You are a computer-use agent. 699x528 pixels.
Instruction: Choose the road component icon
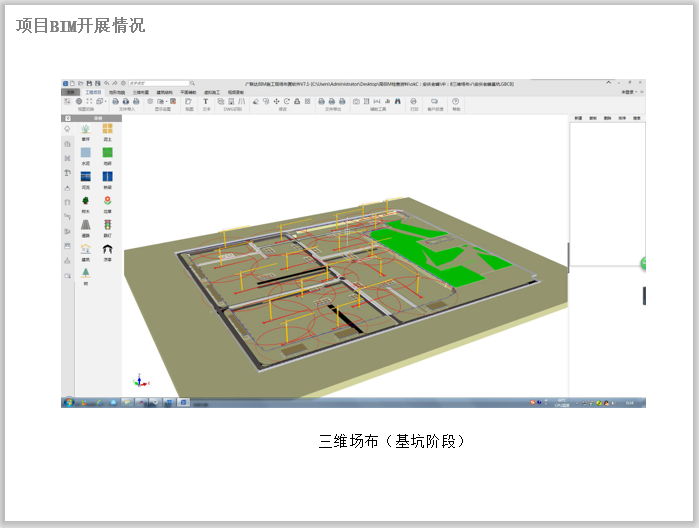click(x=86, y=224)
